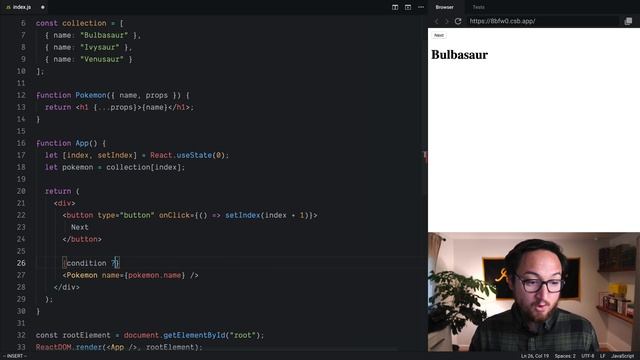Image resolution: width=640 pixels, height=360 pixels.
Task: Open the Spaces: 2 indentation selector
Action: [x=565, y=356]
